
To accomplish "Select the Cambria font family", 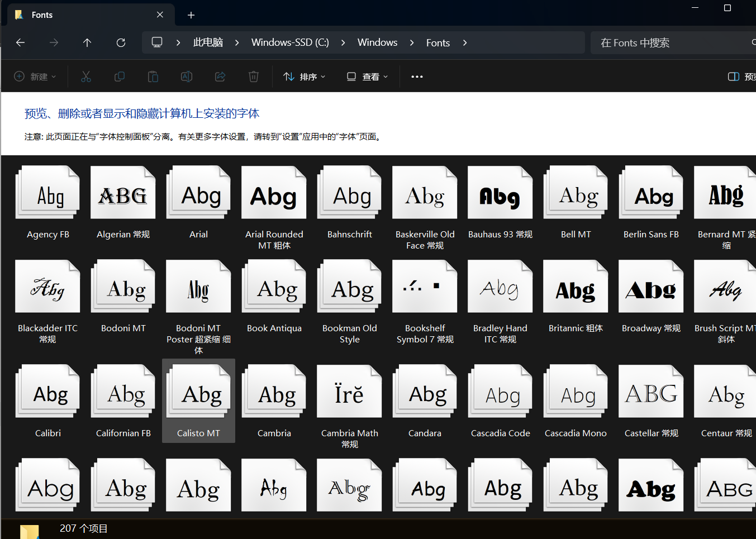I will pyautogui.click(x=274, y=401).
